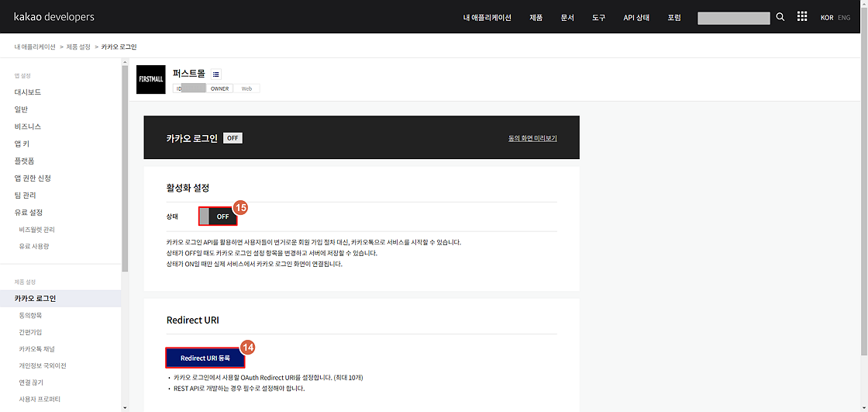
Task: Click the 내 애플리케이션 breadcrumb link
Action: click(x=35, y=47)
